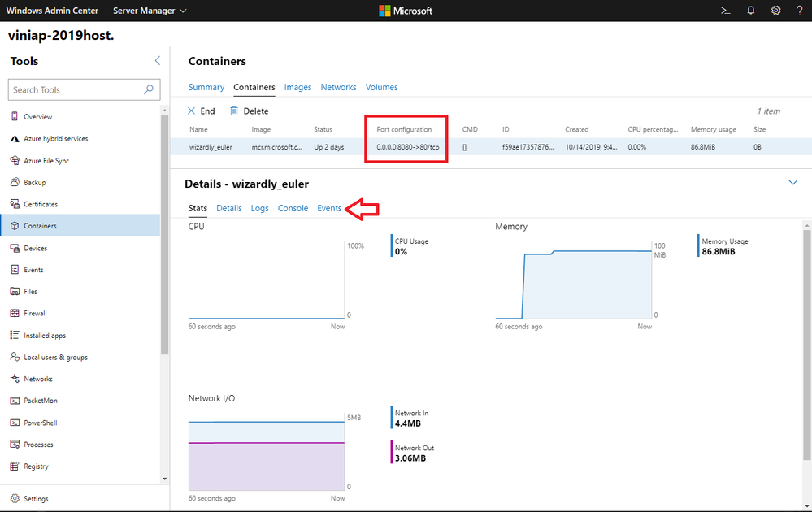The height and width of the screenshot is (512, 812).
Task: Click the Processes tool icon
Action: click(x=15, y=445)
